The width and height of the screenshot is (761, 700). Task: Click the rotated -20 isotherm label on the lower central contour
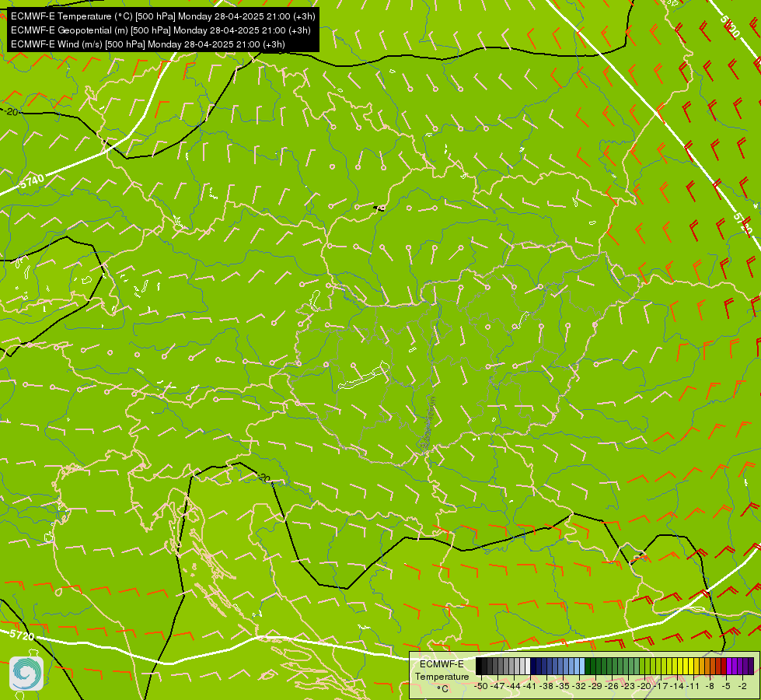point(264,478)
